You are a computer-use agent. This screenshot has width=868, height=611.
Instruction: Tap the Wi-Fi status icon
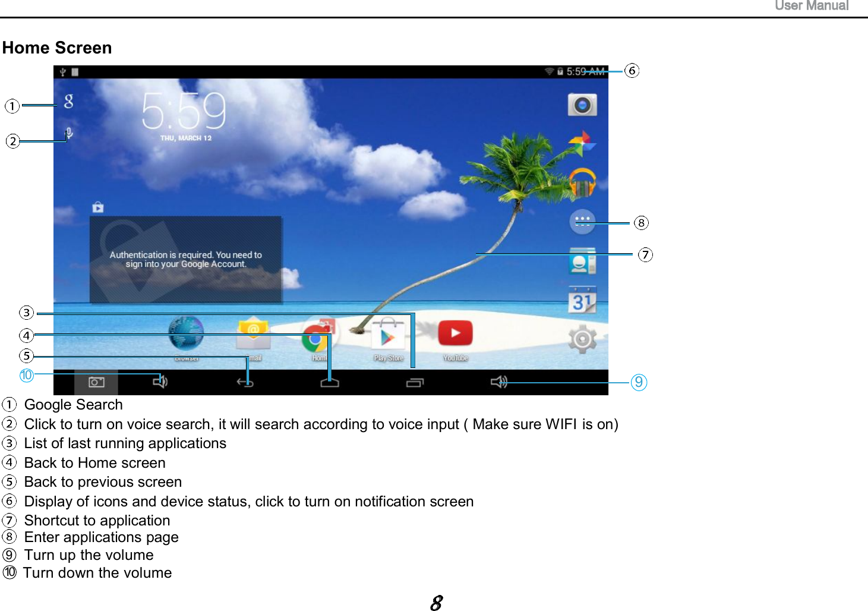click(x=549, y=72)
